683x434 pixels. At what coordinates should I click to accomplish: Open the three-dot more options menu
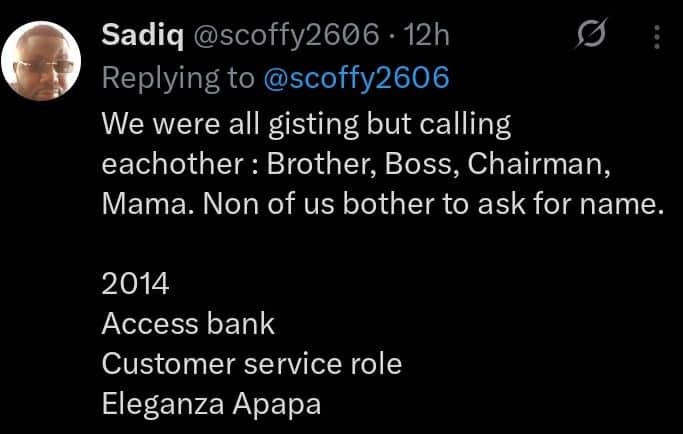[x=657, y=38]
